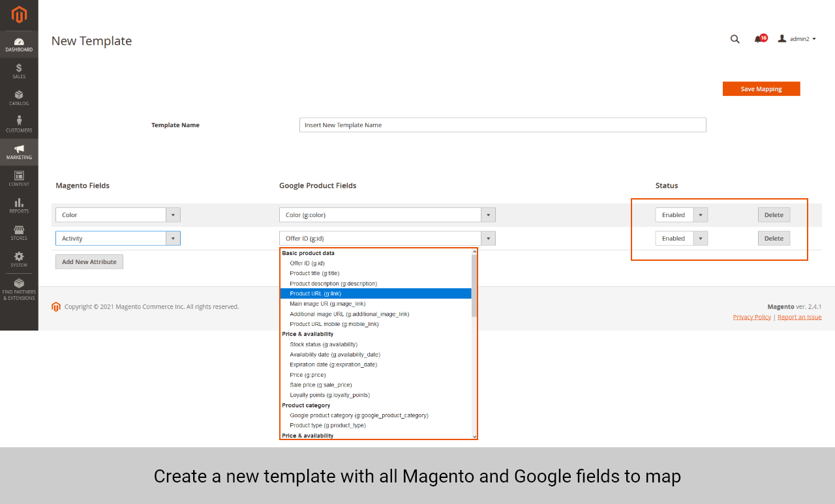Image resolution: width=835 pixels, height=504 pixels.
Task: Open Find Partners & Extensions
Action: point(19,289)
